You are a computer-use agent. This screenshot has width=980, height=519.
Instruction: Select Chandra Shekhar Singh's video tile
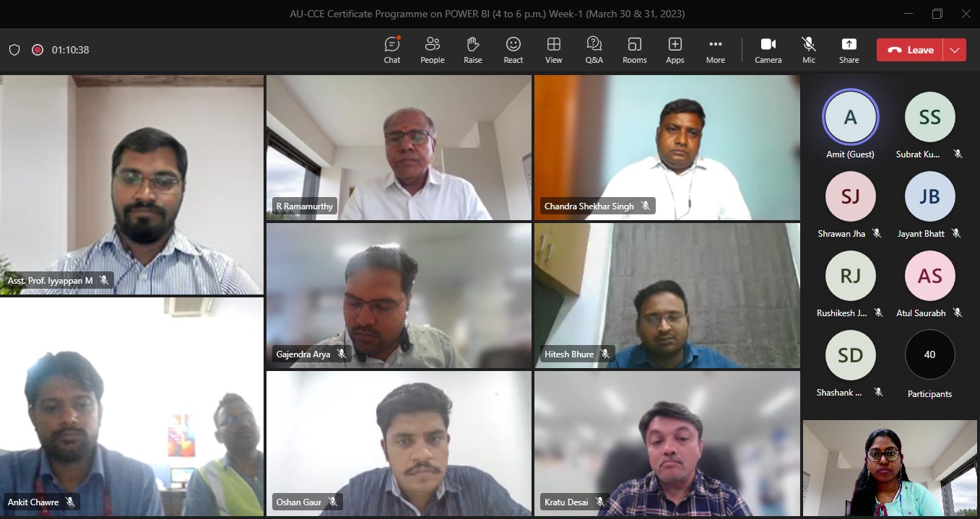coord(667,147)
